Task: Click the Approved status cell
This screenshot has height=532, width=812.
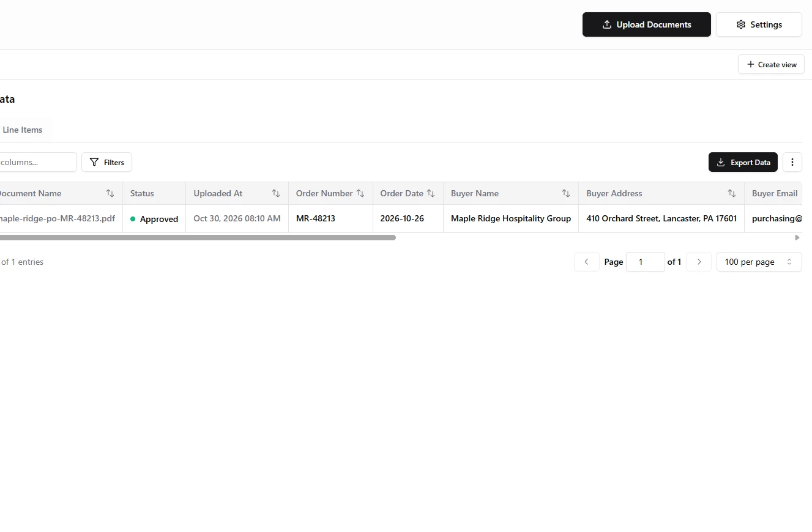Action: point(154,219)
